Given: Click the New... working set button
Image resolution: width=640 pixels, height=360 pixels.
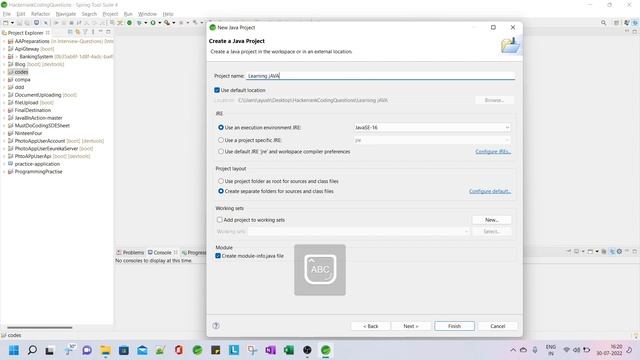Looking at the screenshot, I should 491,220.
